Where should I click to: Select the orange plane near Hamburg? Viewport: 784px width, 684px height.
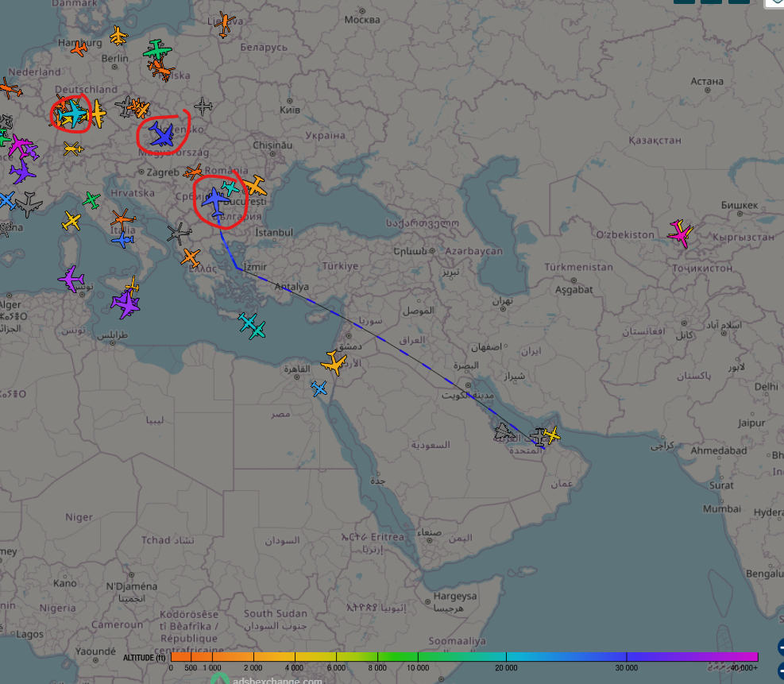point(79,49)
